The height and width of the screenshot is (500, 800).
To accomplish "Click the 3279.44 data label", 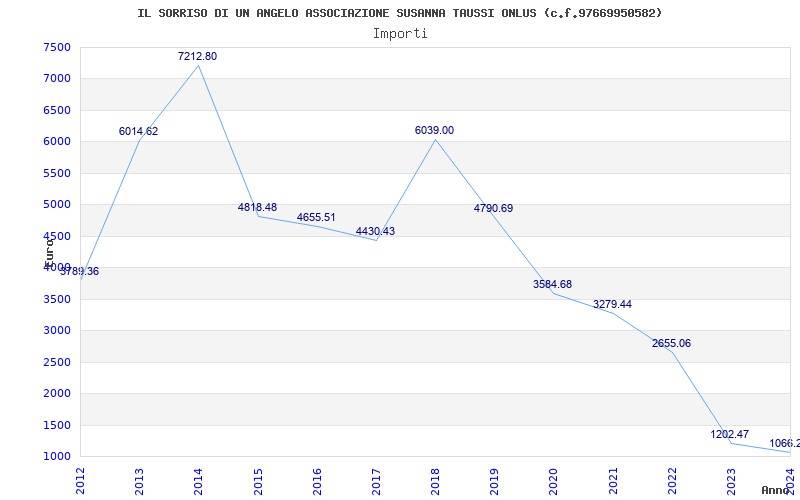I will tap(612, 305).
